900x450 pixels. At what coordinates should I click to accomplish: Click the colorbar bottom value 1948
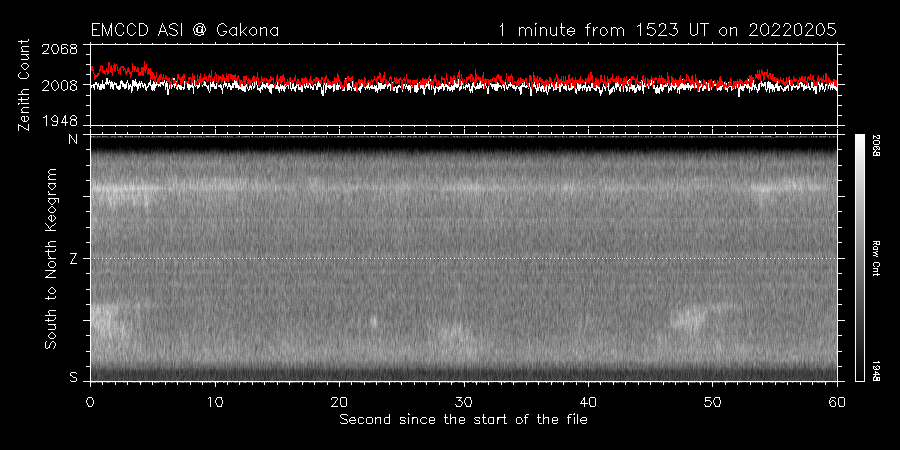pyautogui.click(x=876, y=371)
